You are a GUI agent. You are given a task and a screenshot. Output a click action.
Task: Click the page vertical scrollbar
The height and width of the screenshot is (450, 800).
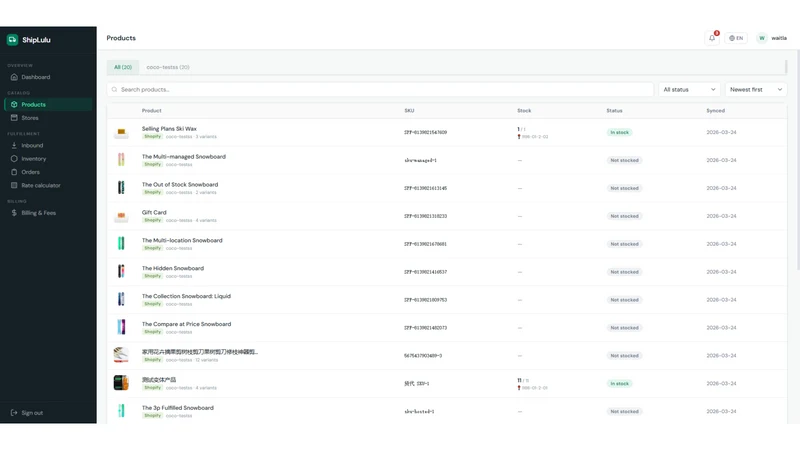[797, 158]
